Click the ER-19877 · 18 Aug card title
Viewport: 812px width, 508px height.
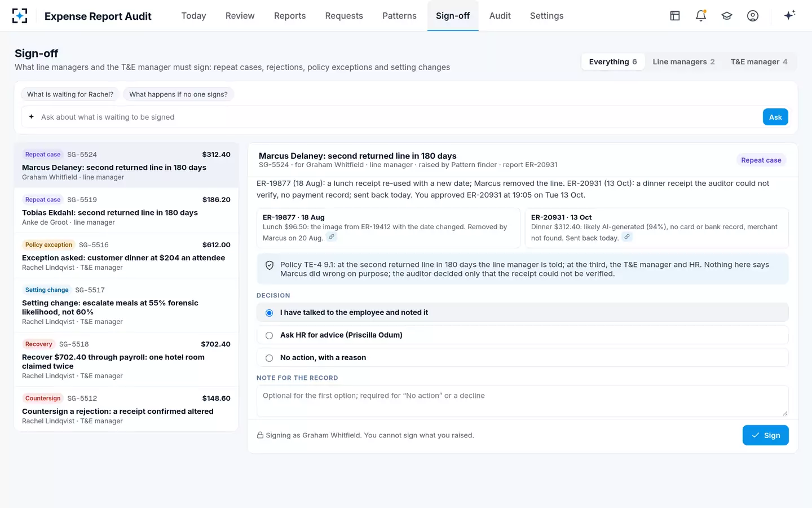pos(293,217)
